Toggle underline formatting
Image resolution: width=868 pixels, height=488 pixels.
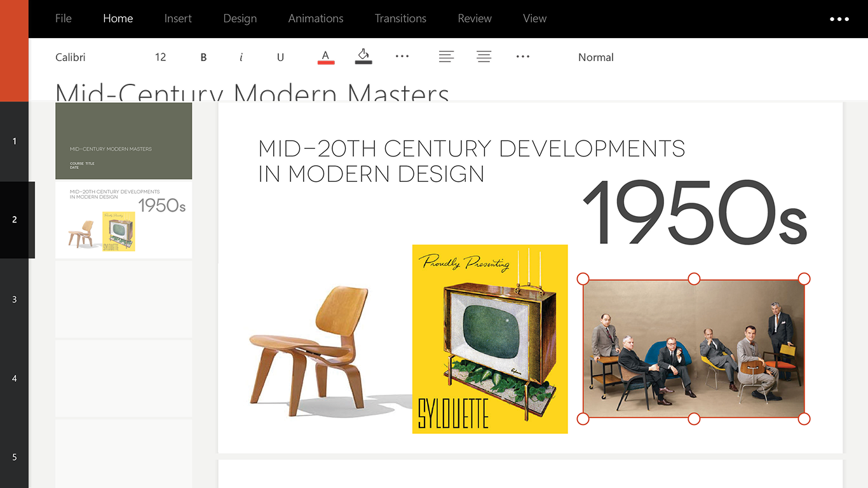tap(280, 57)
